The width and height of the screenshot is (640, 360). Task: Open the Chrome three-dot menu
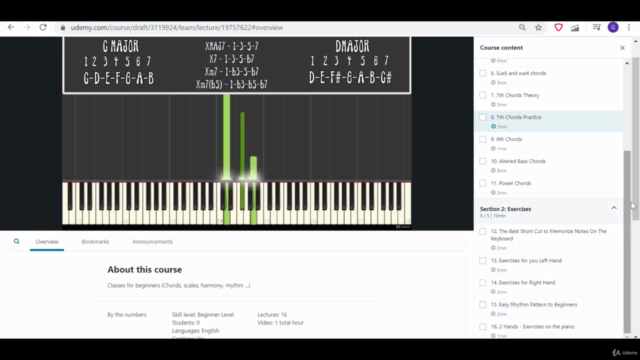pos(629,27)
